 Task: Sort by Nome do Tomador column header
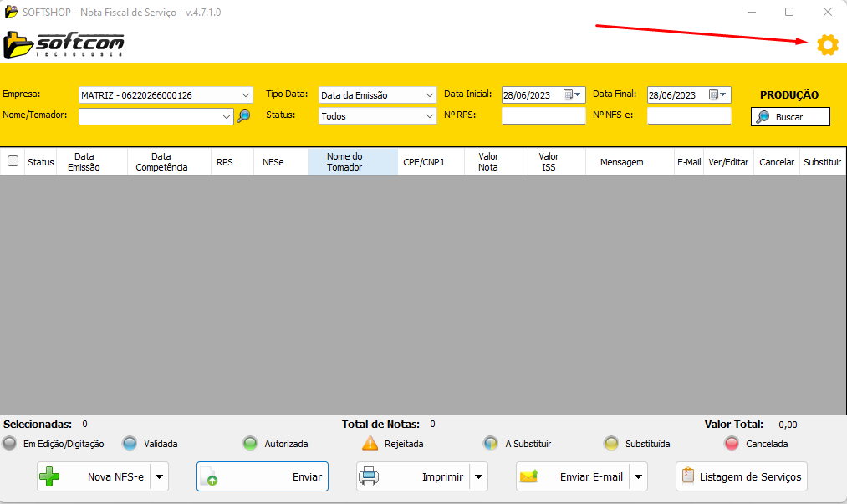pyautogui.click(x=344, y=161)
